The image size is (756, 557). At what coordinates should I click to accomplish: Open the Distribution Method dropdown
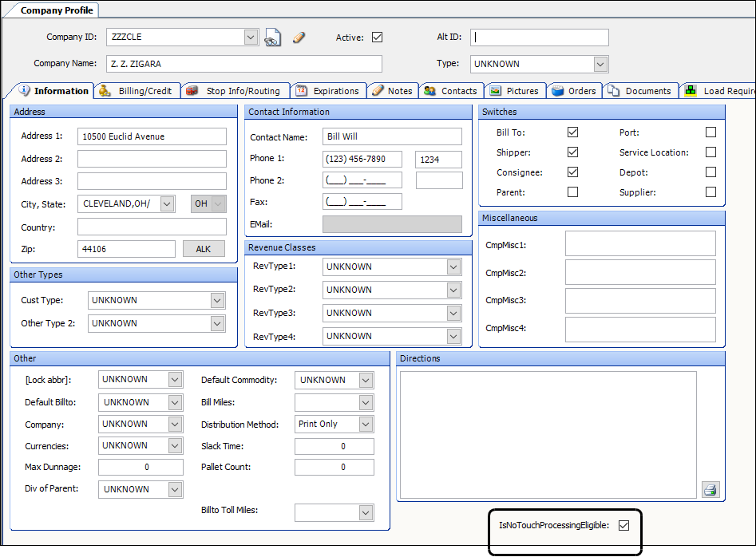tap(366, 424)
